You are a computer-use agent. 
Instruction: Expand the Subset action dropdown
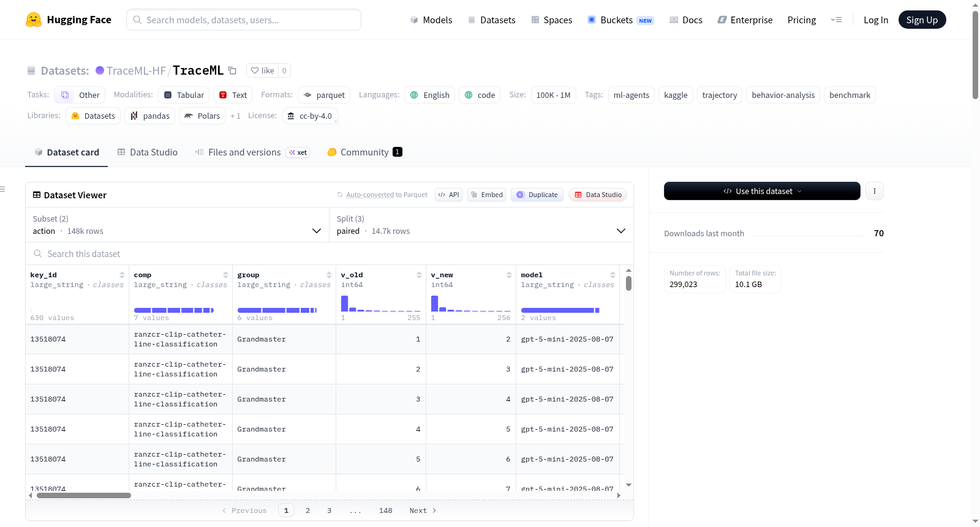point(177,225)
